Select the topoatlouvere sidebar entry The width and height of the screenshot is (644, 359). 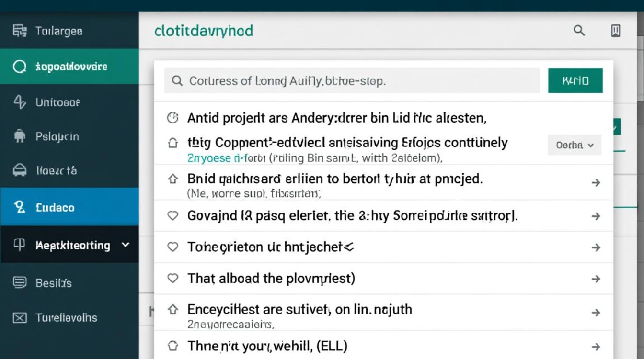click(x=20, y=66)
